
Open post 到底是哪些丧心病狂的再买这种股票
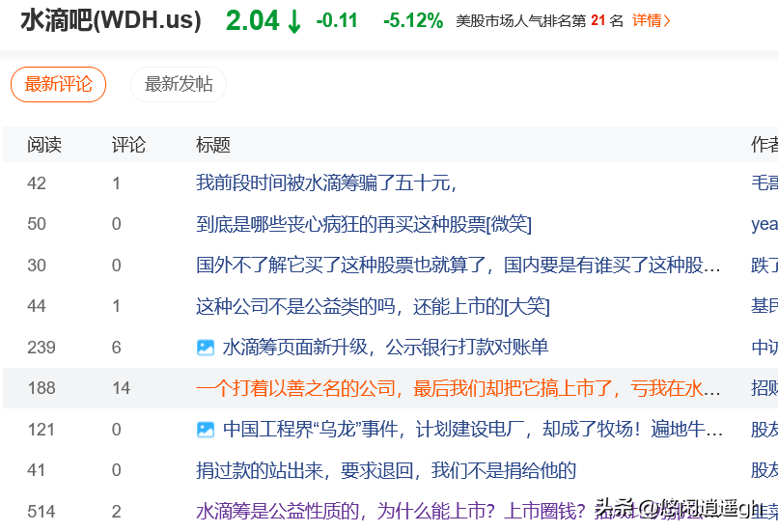pos(364,224)
